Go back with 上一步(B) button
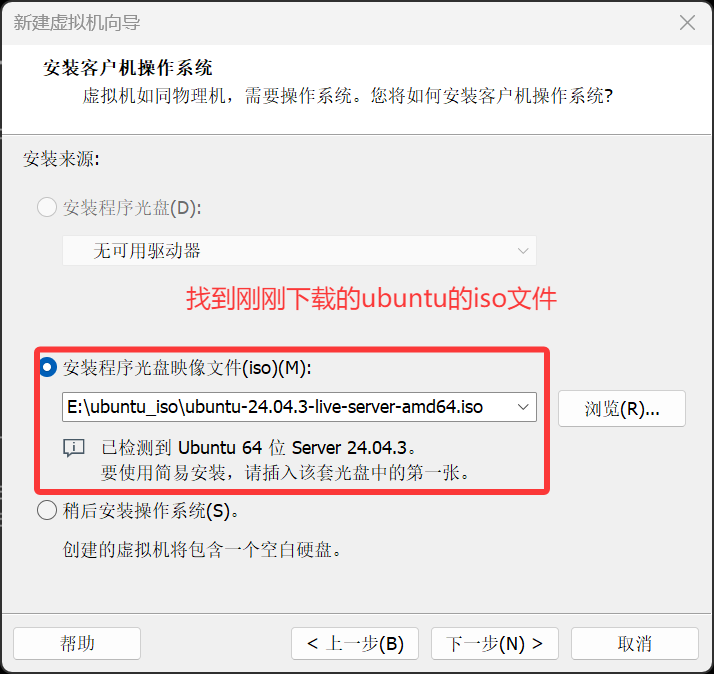Viewport: 714px width, 674px height. (355, 643)
